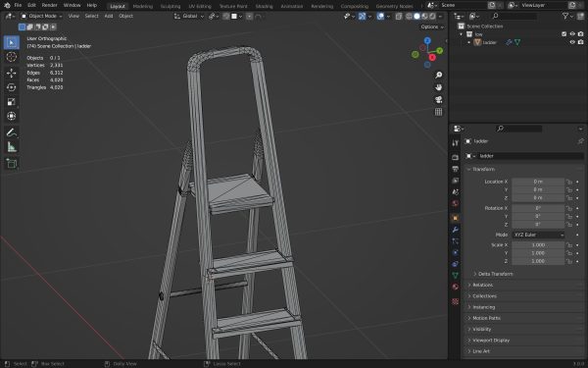Hide the ladder object in viewport
The image size is (588, 368).
572,42
